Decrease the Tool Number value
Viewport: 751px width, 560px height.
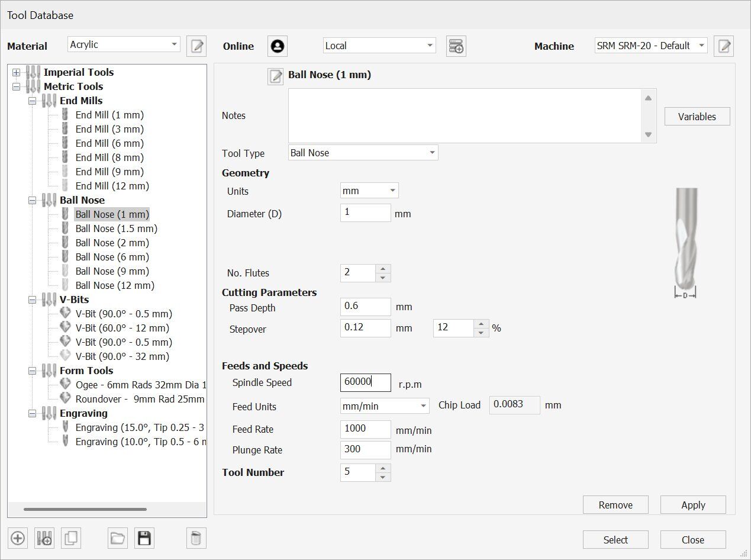pyautogui.click(x=383, y=477)
